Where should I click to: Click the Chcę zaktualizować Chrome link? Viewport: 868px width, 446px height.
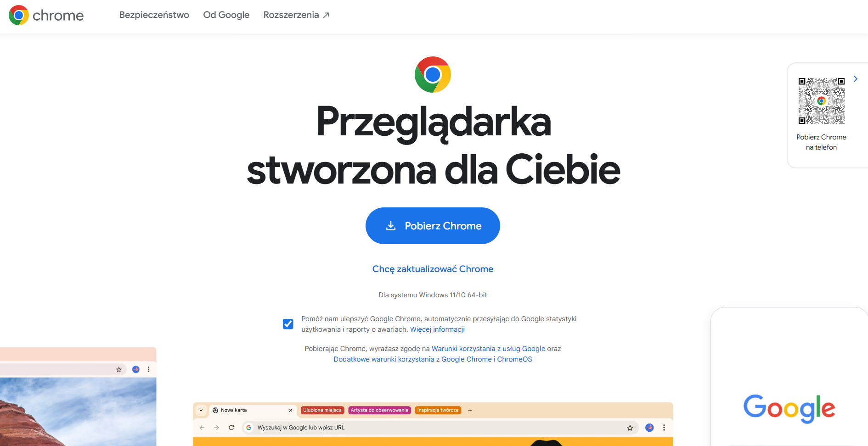point(433,269)
